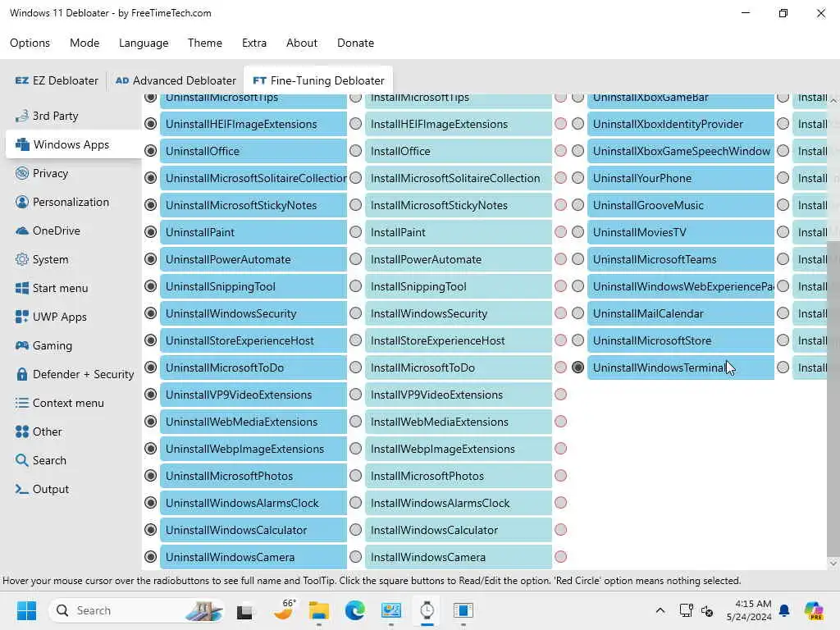The width and height of the screenshot is (840, 630).
Task: Click the FT logo icon on Fine-Tuning tab
Action: pos(259,80)
